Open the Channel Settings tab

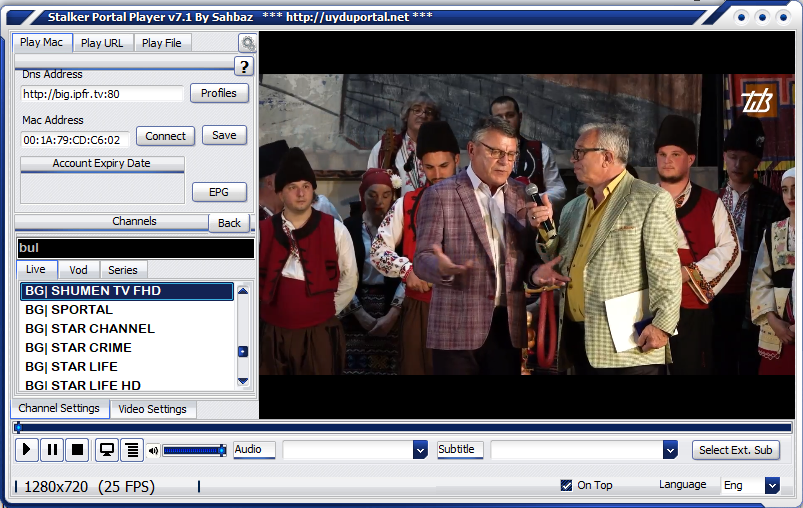[59, 408]
